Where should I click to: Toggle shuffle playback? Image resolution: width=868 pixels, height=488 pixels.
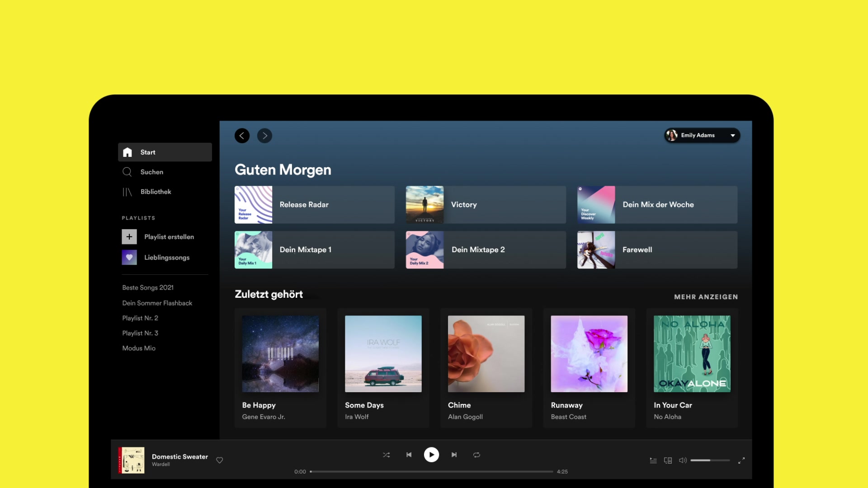386,455
